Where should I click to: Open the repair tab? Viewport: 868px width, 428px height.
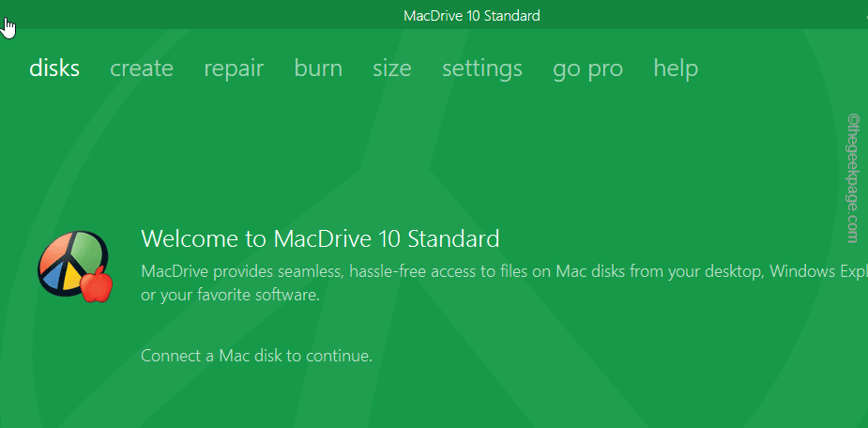[x=234, y=69]
